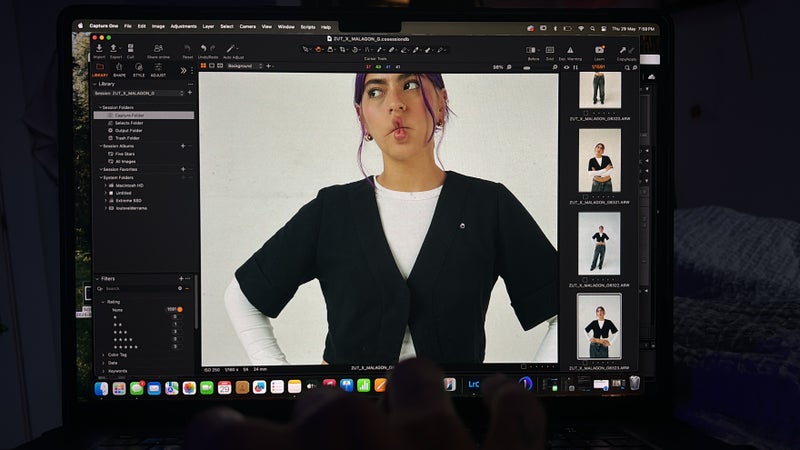Image resolution: width=800 pixels, height=450 pixels.
Task: Select thumbnail ZUT_X_MALAGON_G8323.ARW
Action: (599, 327)
